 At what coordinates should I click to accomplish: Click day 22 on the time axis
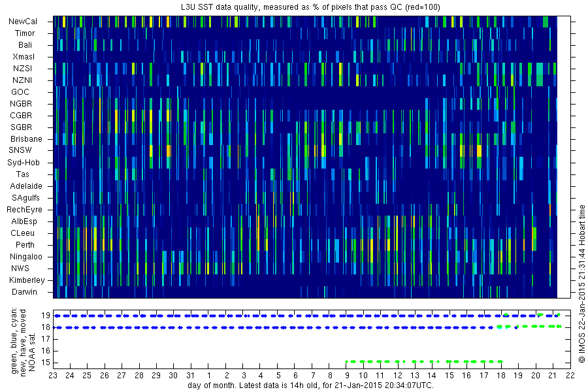(x=570, y=375)
